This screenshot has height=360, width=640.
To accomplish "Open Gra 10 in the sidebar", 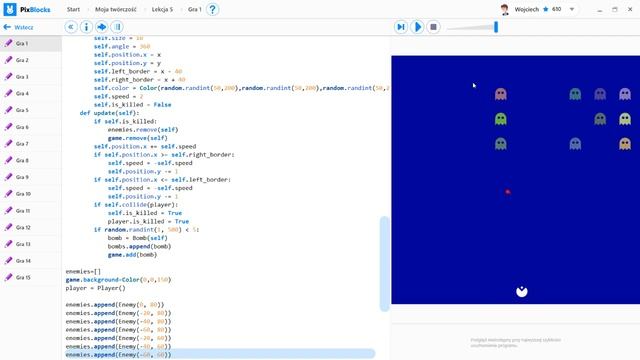I will click(x=31, y=194).
